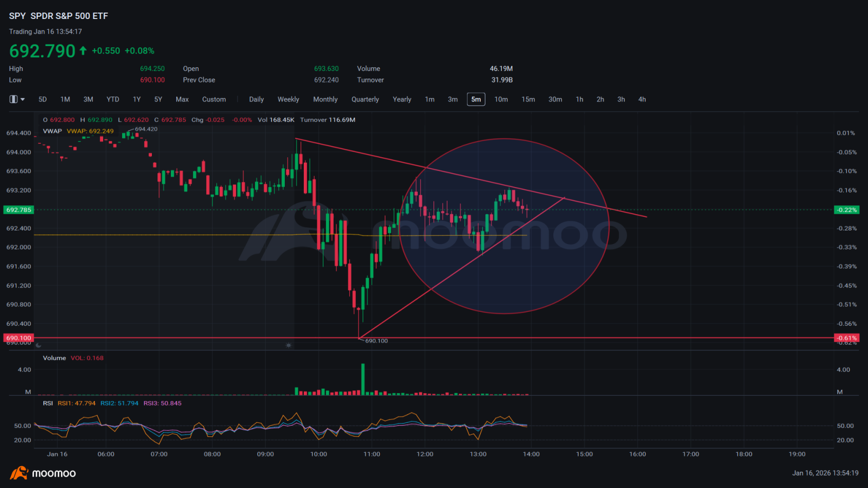868x488 pixels.
Task: Click the moon icon near the chart bottom
Action: tap(39, 345)
